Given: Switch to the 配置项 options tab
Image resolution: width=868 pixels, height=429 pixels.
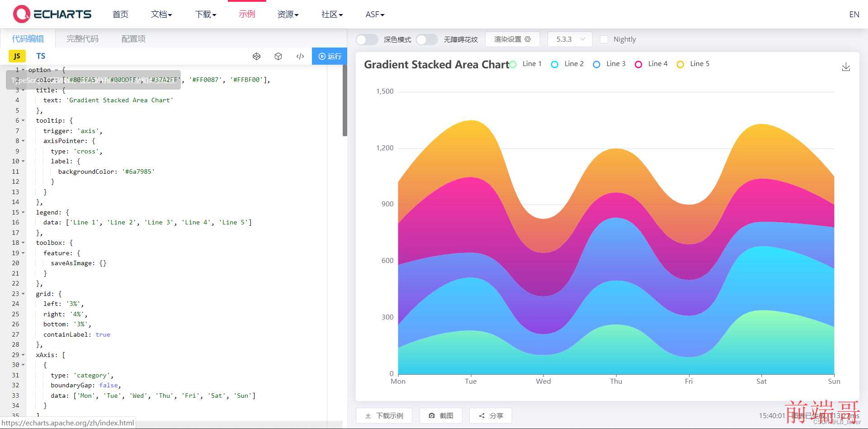Looking at the screenshot, I should (133, 39).
